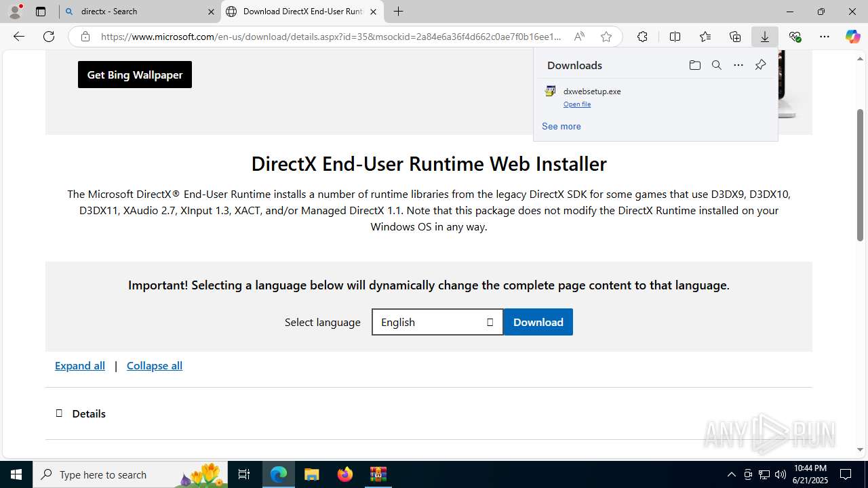Open the tab actions menu icon
This screenshot has height=488, width=868.
click(41, 12)
